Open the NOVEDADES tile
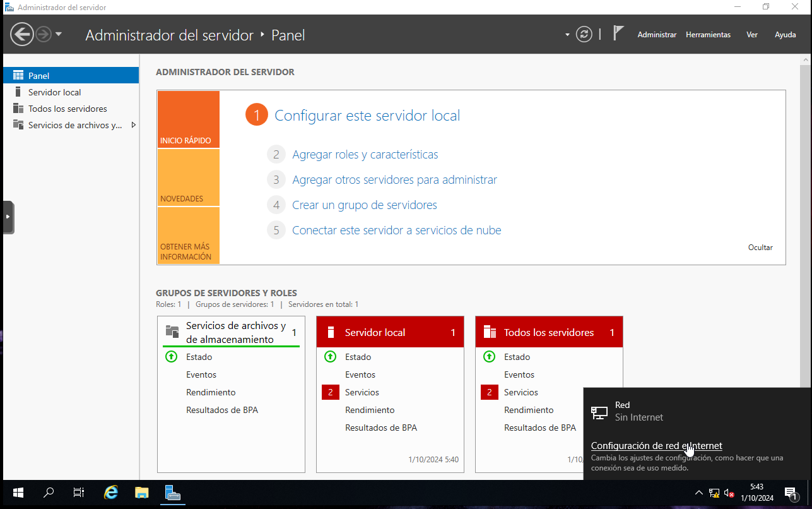Screen dimensions: 812x509 click(x=189, y=177)
